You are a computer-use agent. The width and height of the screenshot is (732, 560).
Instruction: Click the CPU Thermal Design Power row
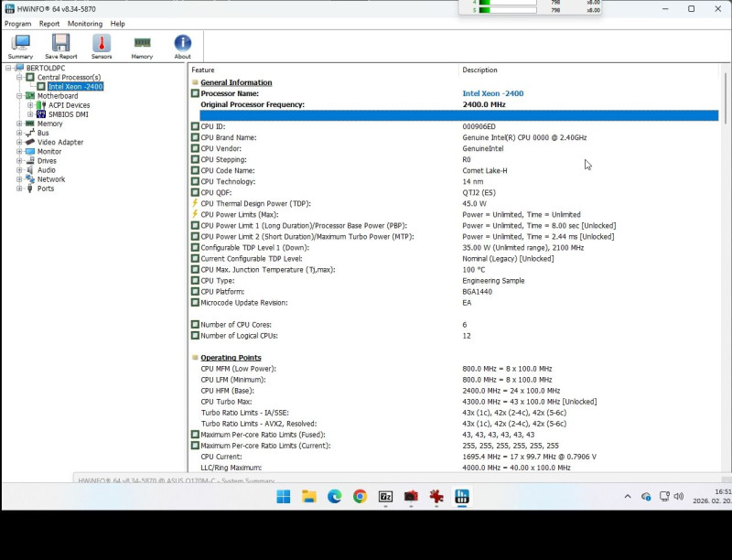click(454, 203)
